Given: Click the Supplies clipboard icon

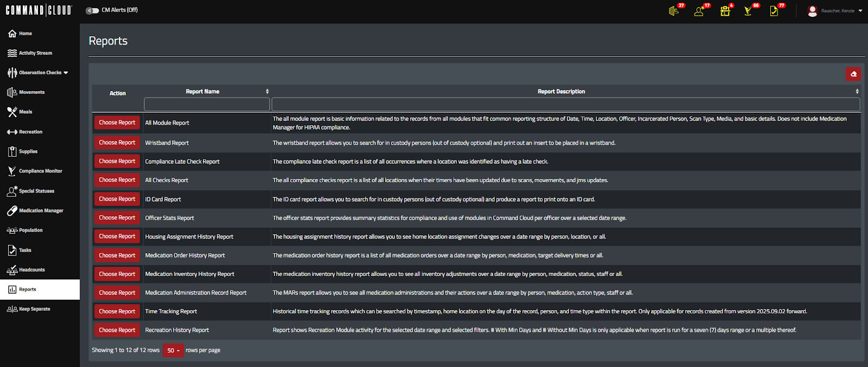Looking at the screenshot, I should (12, 151).
